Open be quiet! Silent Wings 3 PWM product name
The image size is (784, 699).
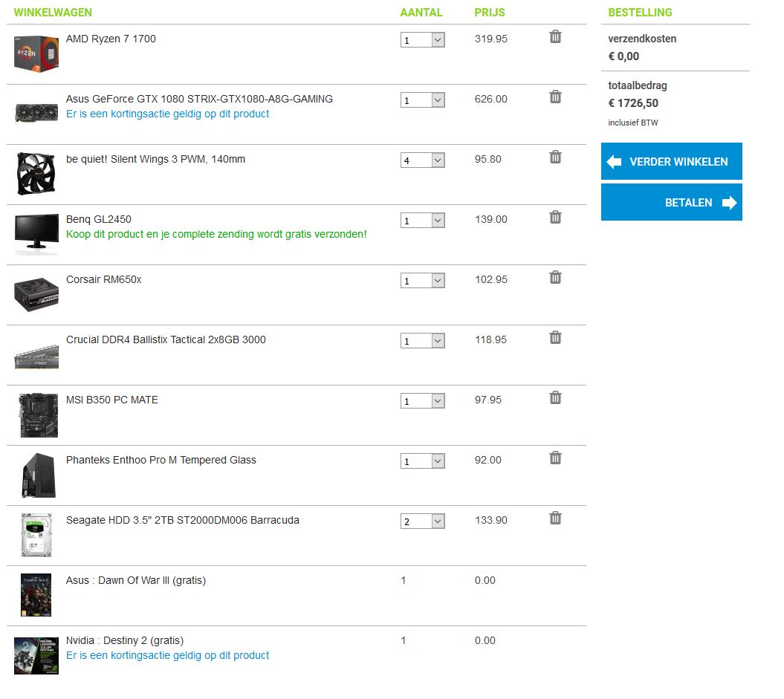155,160
